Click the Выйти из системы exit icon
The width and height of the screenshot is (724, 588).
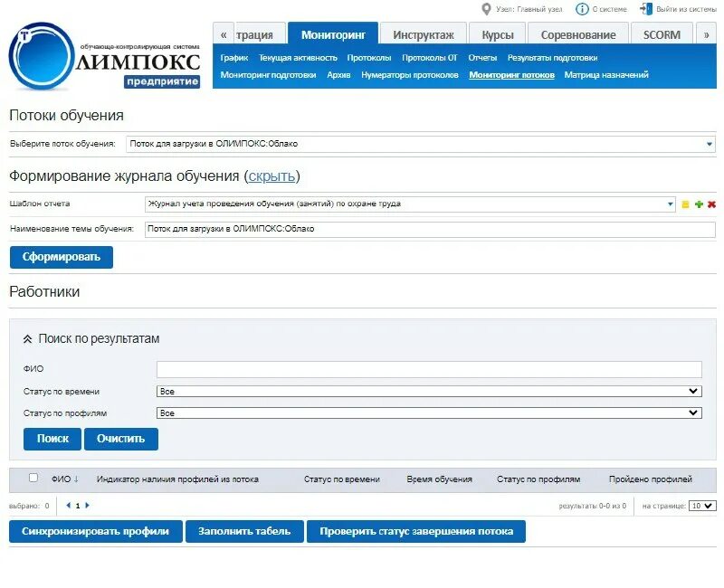pyautogui.click(x=643, y=8)
